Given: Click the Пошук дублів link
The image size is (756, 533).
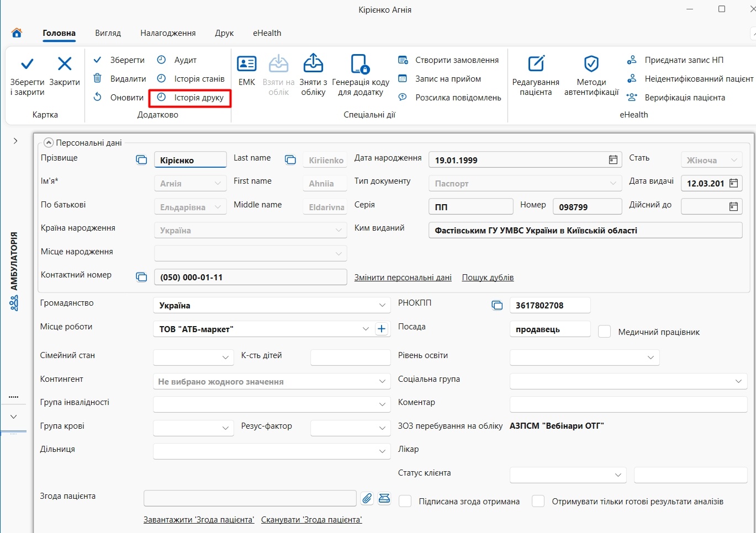Looking at the screenshot, I should [x=488, y=278].
